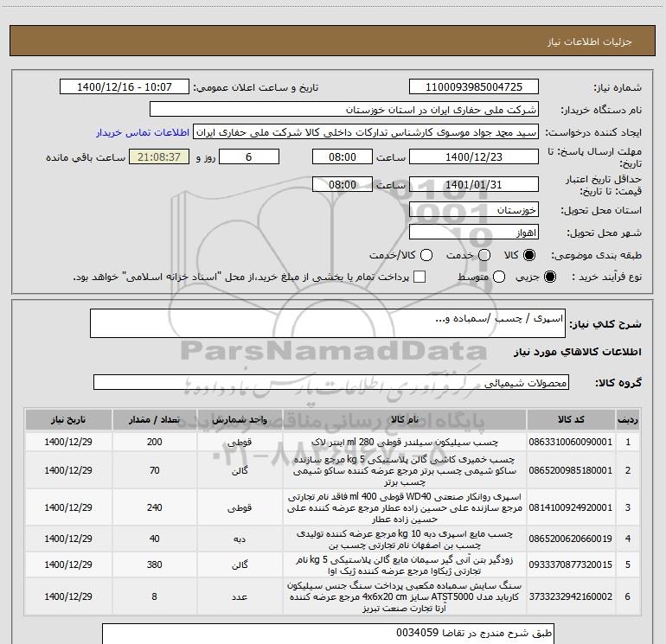This screenshot has height=644, width=666.
Task: Open the اطلاعات تماس خریدار link
Action: pyautogui.click(x=143, y=132)
